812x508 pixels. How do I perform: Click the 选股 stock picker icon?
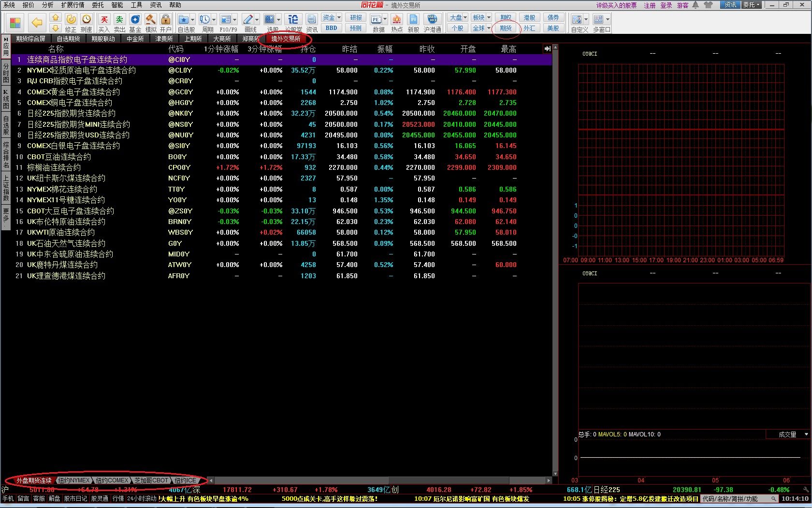(x=269, y=19)
